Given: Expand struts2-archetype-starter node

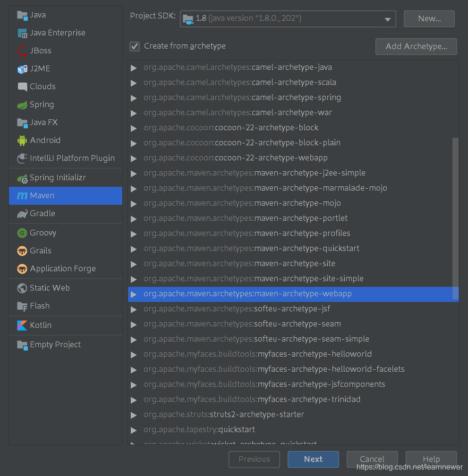Looking at the screenshot, I should coord(134,415).
